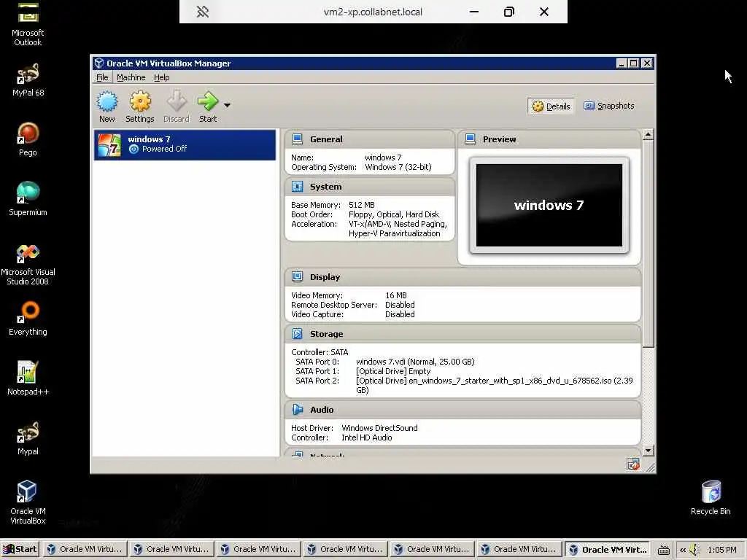This screenshot has width=747, height=560.
Task: Open the Start button dropdown arrow
Action: pyautogui.click(x=228, y=105)
